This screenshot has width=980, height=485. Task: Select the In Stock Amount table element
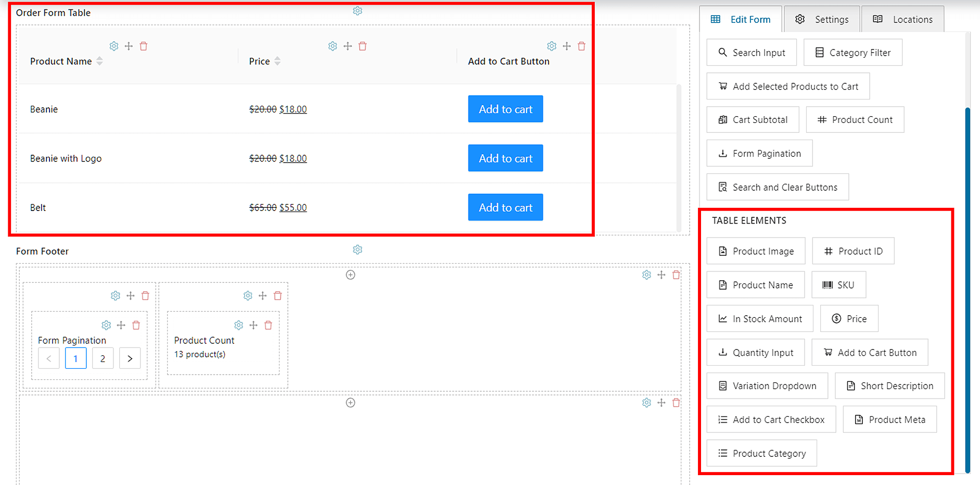point(760,319)
